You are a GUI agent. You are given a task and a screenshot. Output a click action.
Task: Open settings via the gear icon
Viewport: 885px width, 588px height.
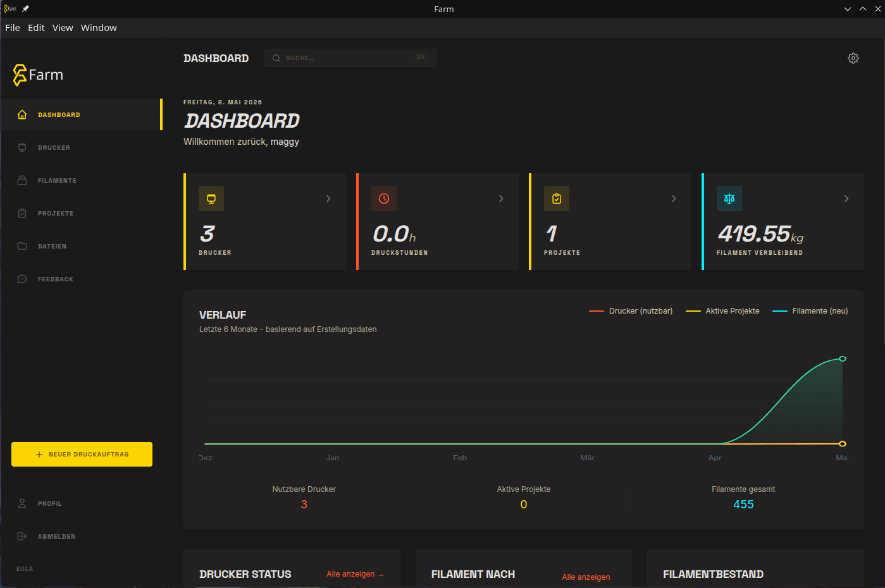pos(853,58)
